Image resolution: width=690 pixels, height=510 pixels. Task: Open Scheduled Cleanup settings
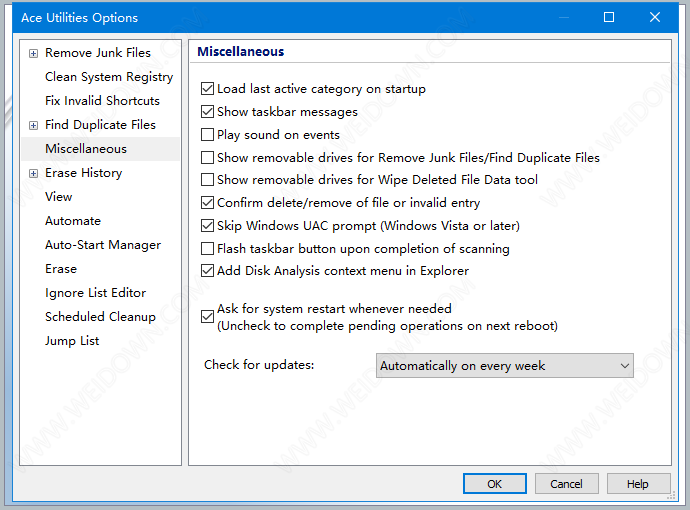coord(100,317)
